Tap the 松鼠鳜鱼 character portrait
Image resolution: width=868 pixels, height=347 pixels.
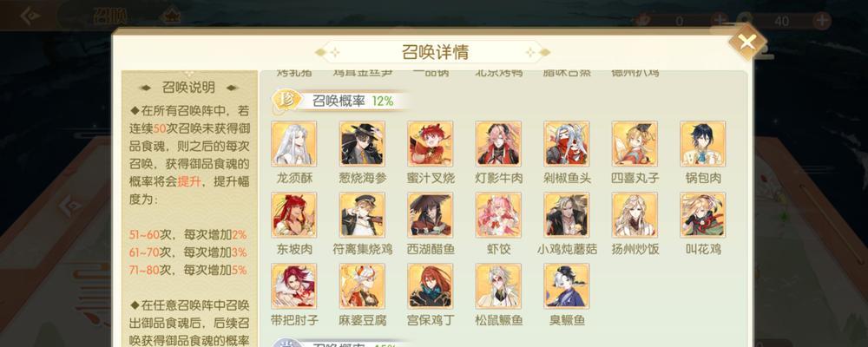pyautogui.click(x=498, y=286)
